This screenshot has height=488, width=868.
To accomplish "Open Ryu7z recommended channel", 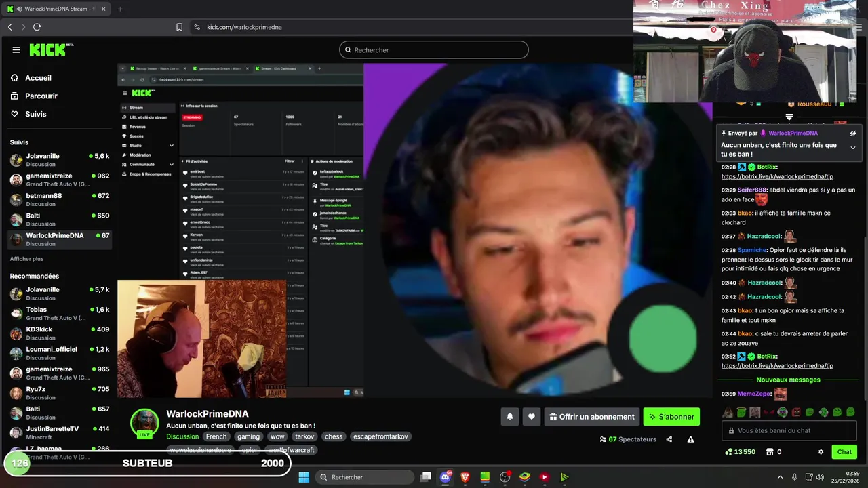I will point(60,393).
